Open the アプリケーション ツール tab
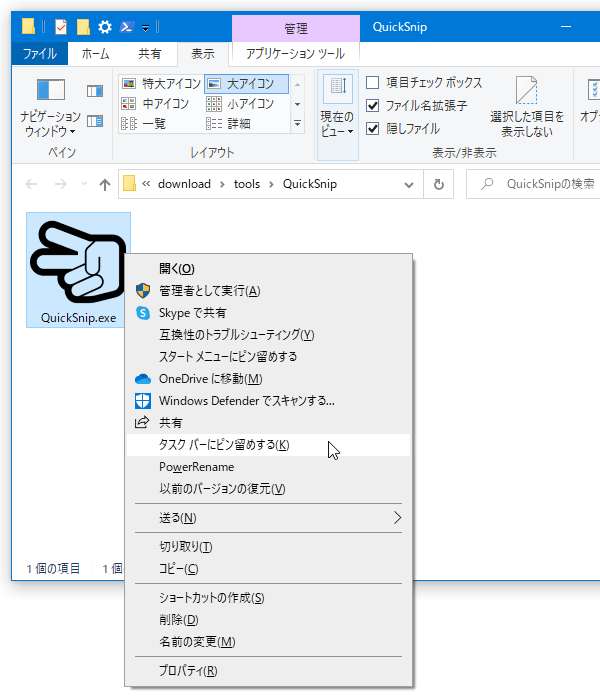Image resolution: width=600 pixels, height=698 pixels. point(296,54)
